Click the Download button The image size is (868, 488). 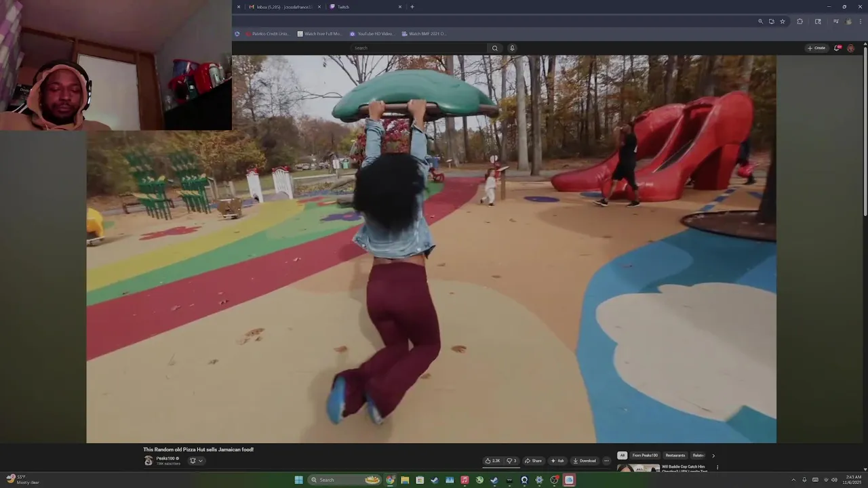584,461
